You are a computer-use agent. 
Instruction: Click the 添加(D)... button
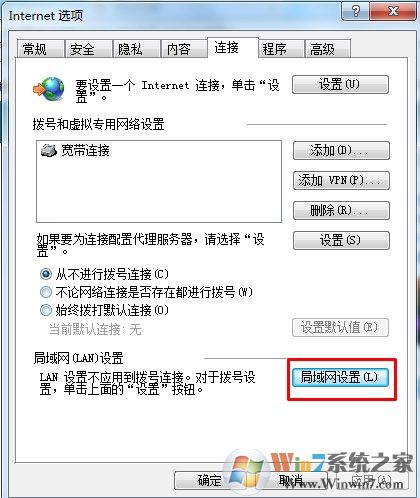click(x=341, y=151)
